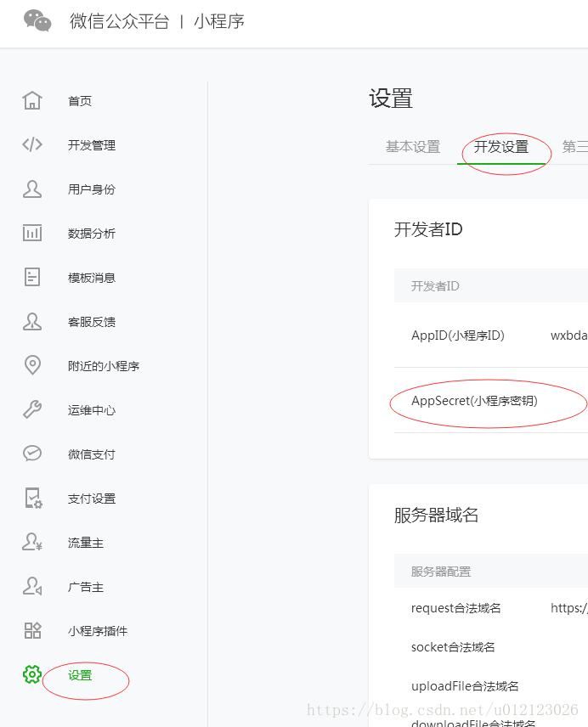The height and width of the screenshot is (727, 588).
Task: Open 开发管理 in the sidebar
Action: point(92,145)
